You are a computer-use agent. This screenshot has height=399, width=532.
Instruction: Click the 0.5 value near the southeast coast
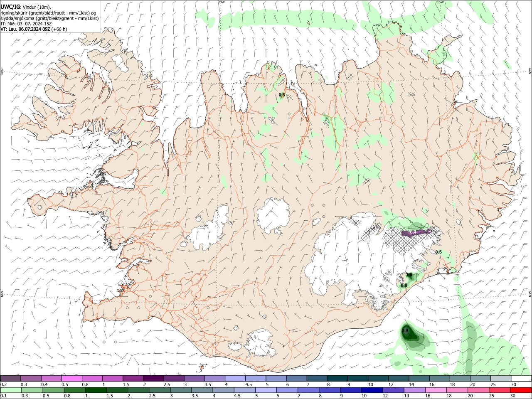click(438, 252)
